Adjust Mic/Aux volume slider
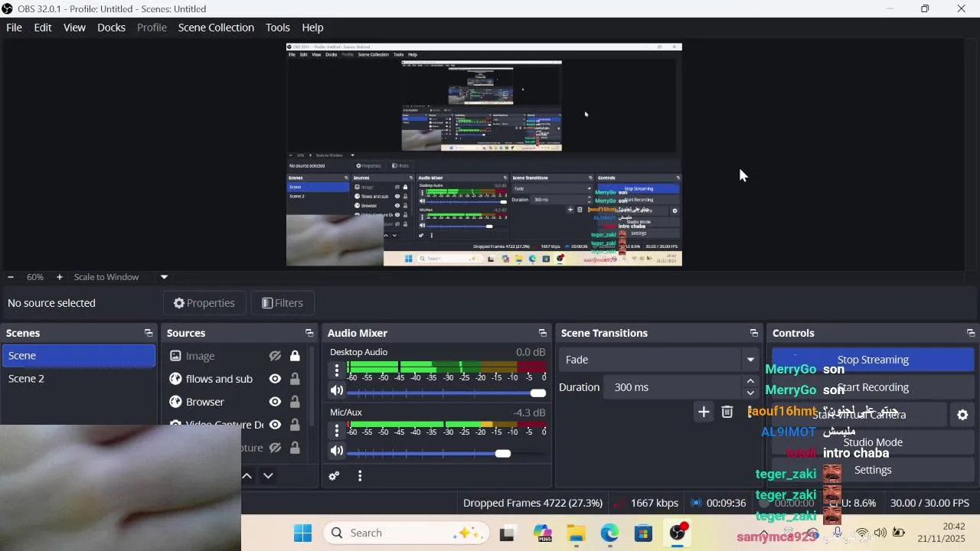 (446, 453)
